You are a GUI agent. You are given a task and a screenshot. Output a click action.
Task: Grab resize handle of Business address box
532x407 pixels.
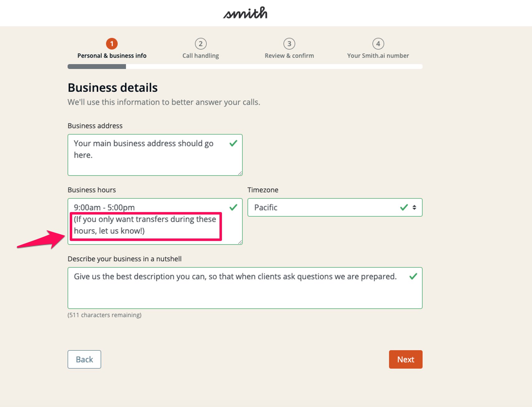[x=240, y=173]
